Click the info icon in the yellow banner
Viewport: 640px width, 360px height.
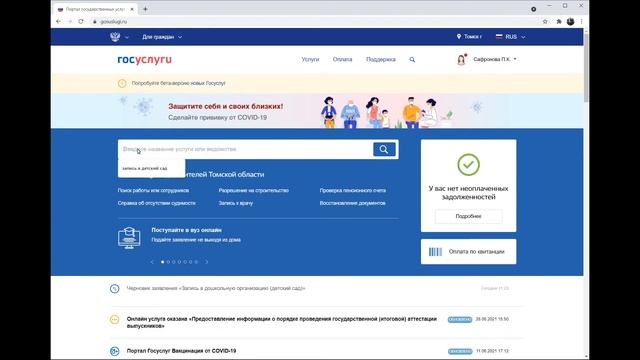[x=122, y=83]
